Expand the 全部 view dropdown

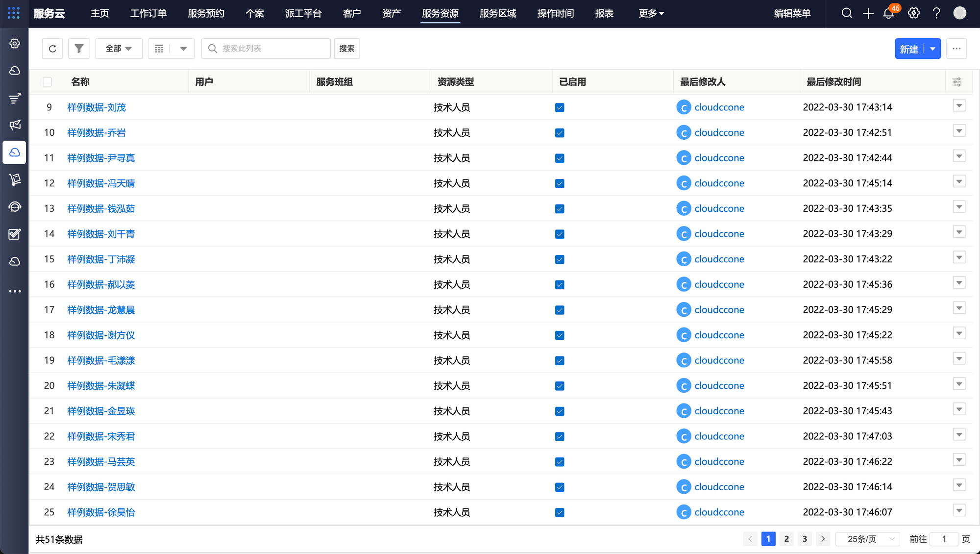click(119, 49)
